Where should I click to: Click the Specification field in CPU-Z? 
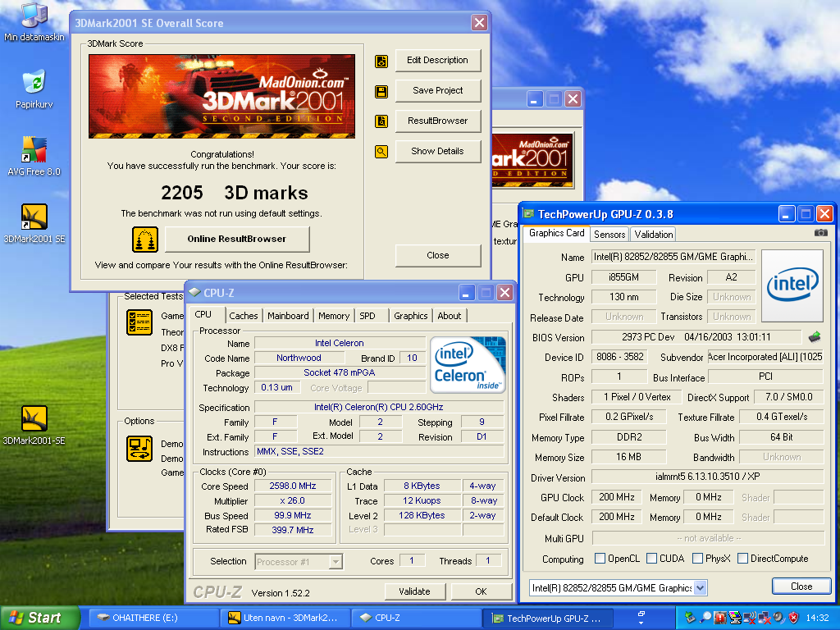point(379,407)
